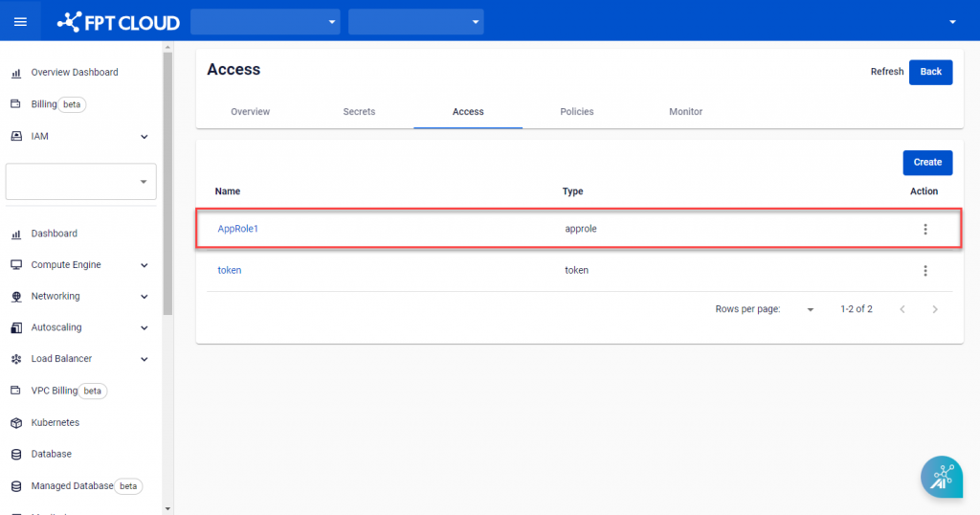Open the first top bar dropdown
Screen dimensions: 980x515
[x=265, y=21]
